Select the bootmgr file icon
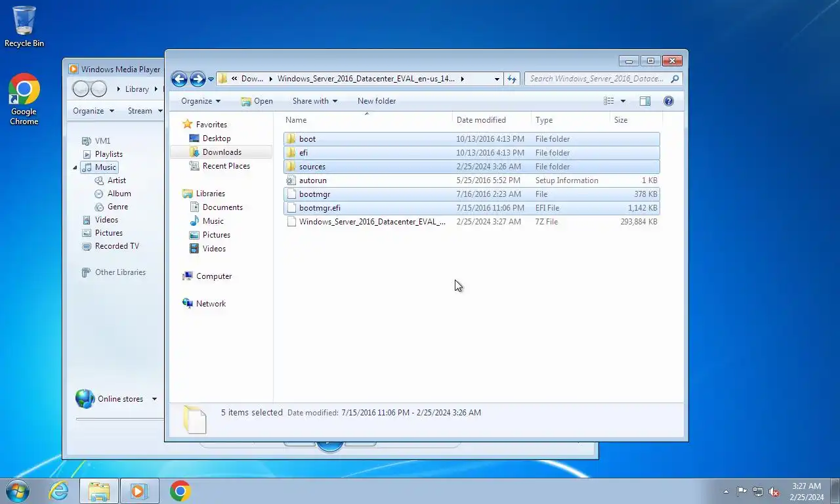The image size is (840, 504). [x=291, y=194]
